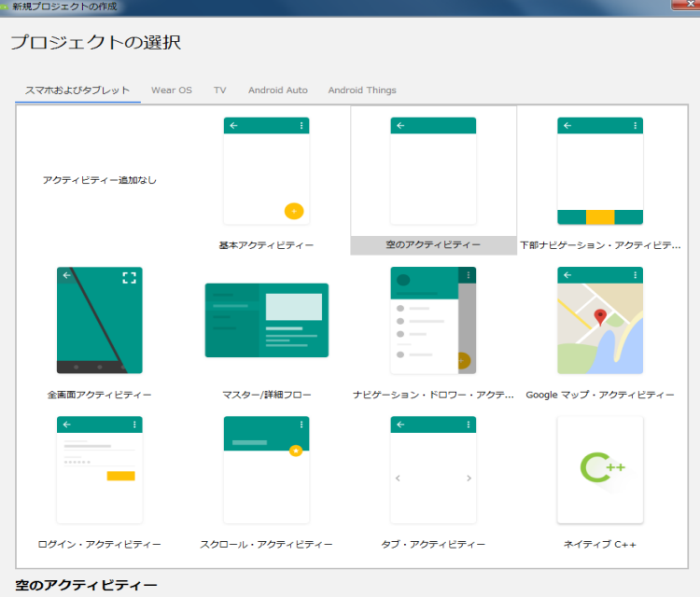Click the highlighted 空のアクティビティー label
The width and height of the screenshot is (700, 597).
click(x=433, y=245)
